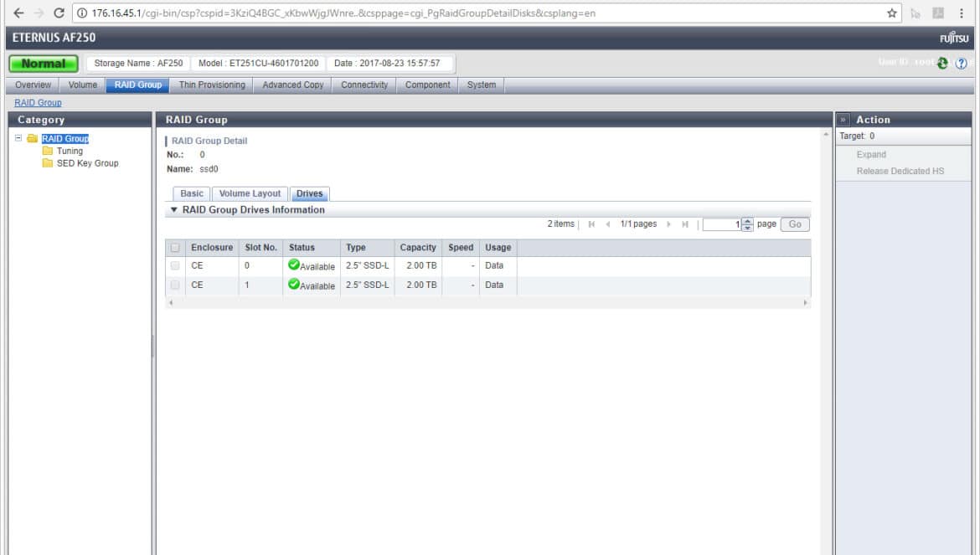Click the RAID Group folder icon in Category tree

(x=33, y=138)
